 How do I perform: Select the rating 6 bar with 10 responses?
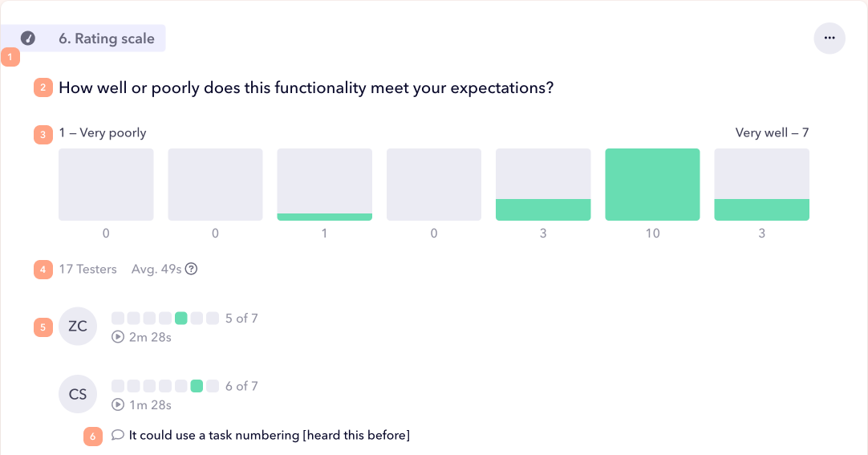652,185
